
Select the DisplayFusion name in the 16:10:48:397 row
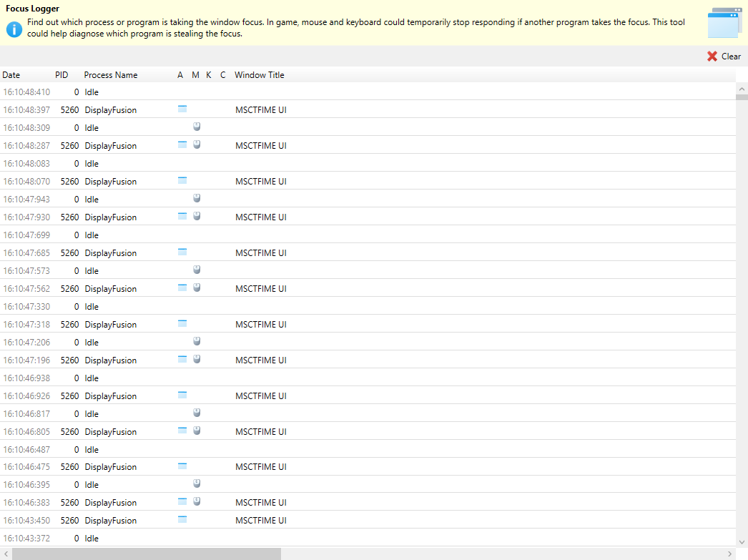coord(111,109)
